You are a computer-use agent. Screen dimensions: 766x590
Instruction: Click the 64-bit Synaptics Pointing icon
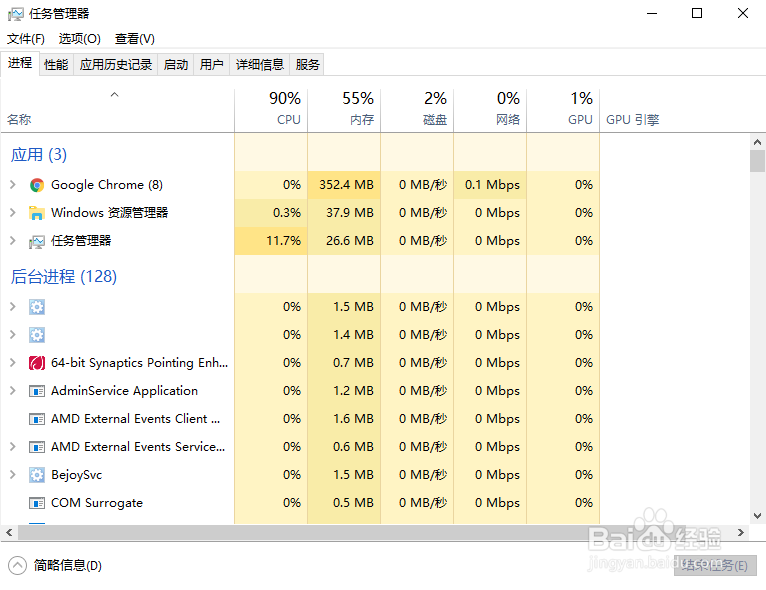(37, 363)
